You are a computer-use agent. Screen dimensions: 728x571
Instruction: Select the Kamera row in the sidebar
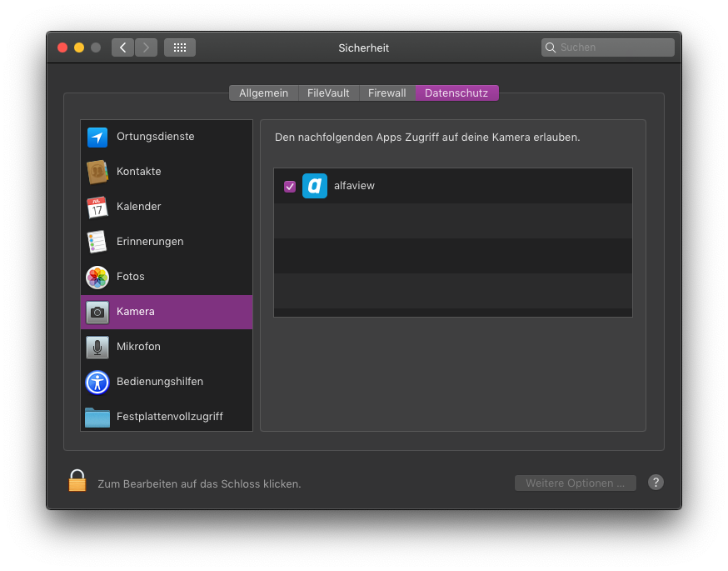[x=167, y=312]
